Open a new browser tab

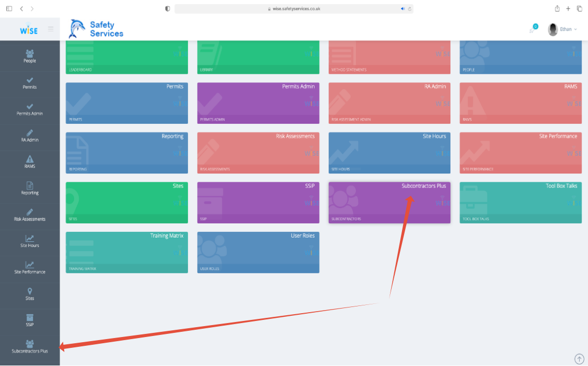point(568,9)
